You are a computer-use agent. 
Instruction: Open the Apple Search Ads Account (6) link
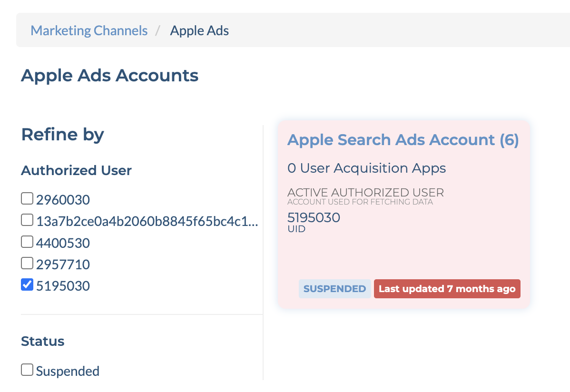[403, 140]
